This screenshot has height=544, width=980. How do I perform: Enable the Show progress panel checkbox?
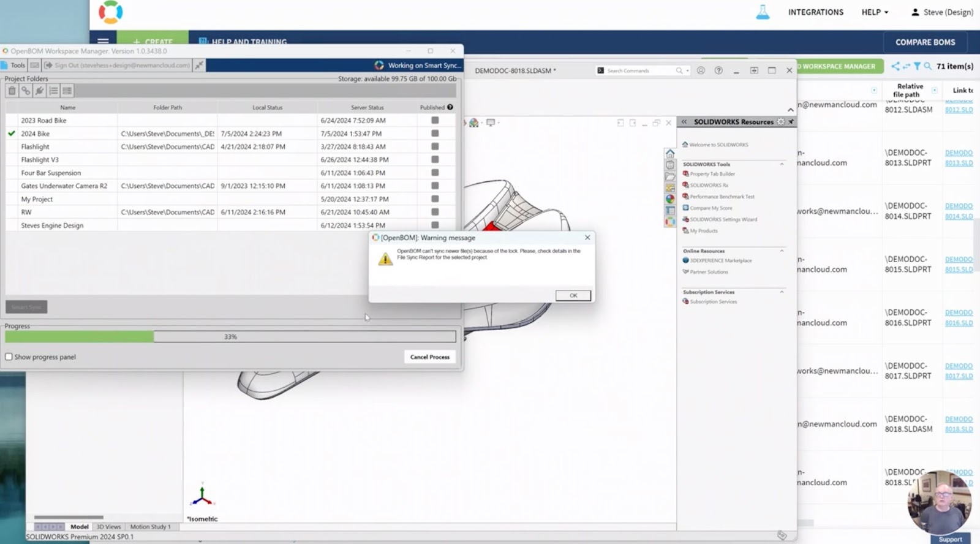[9, 357]
